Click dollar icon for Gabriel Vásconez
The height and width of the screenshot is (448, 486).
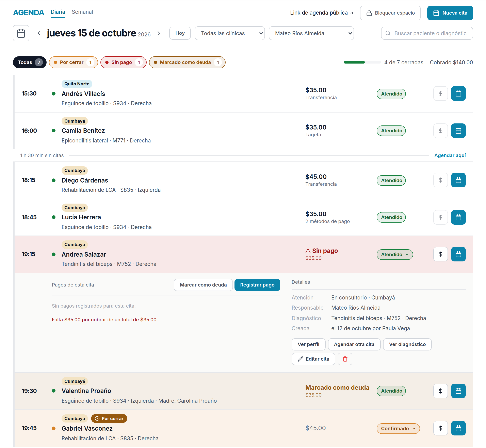pyautogui.click(x=441, y=428)
